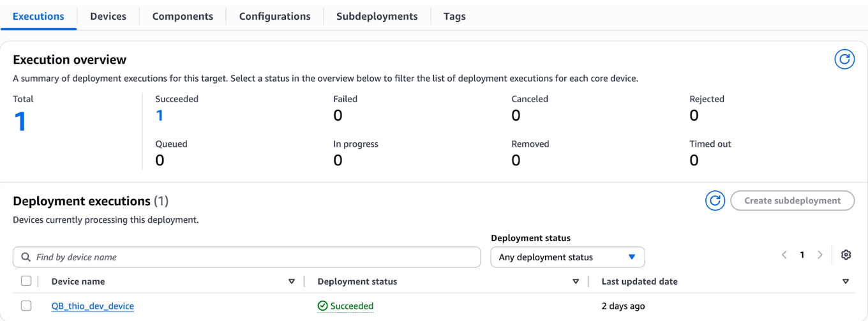Check the QB_thio_dev_device row checkbox
This screenshot has width=868, height=321.
tap(26, 306)
